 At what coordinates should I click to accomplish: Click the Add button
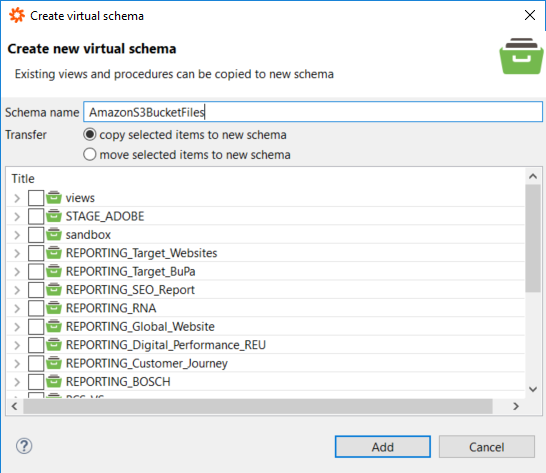[x=383, y=447]
